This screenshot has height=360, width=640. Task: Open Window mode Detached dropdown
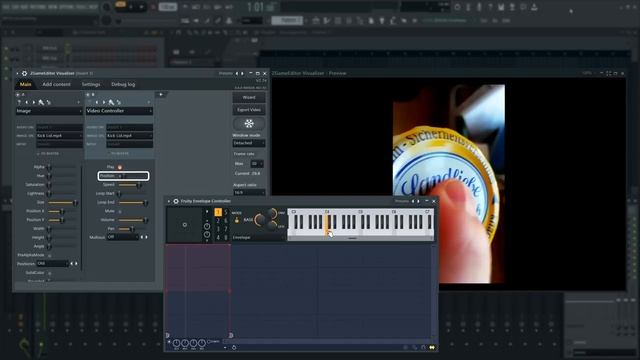point(249,143)
